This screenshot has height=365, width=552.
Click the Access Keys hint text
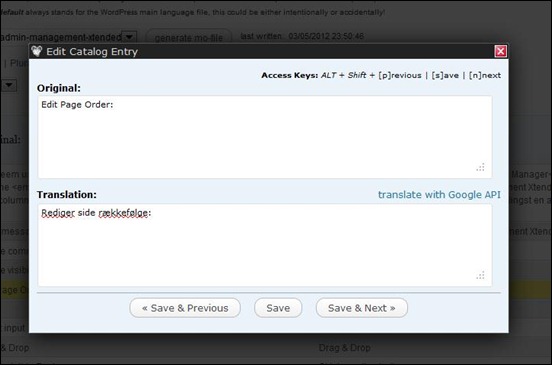click(381, 75)
